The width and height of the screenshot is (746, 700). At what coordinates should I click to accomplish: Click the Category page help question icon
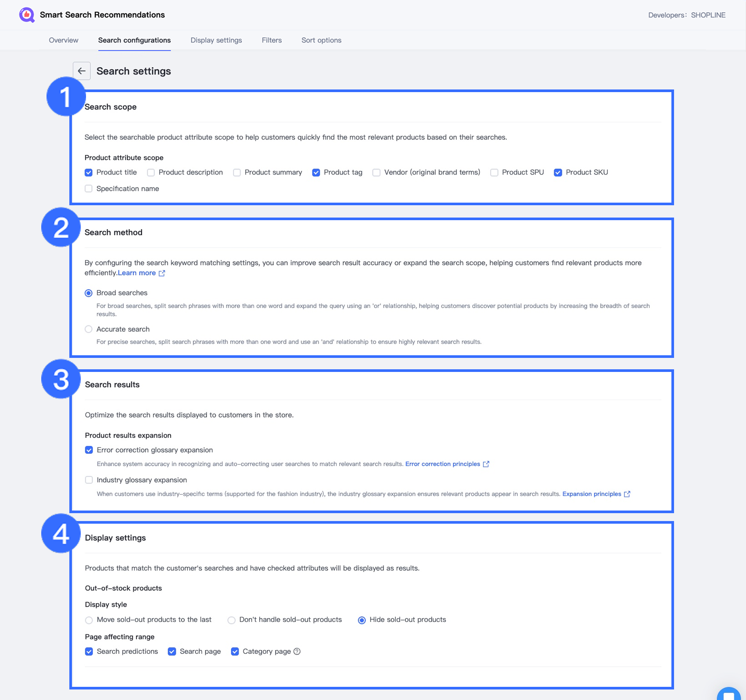(x=297, y=651)
